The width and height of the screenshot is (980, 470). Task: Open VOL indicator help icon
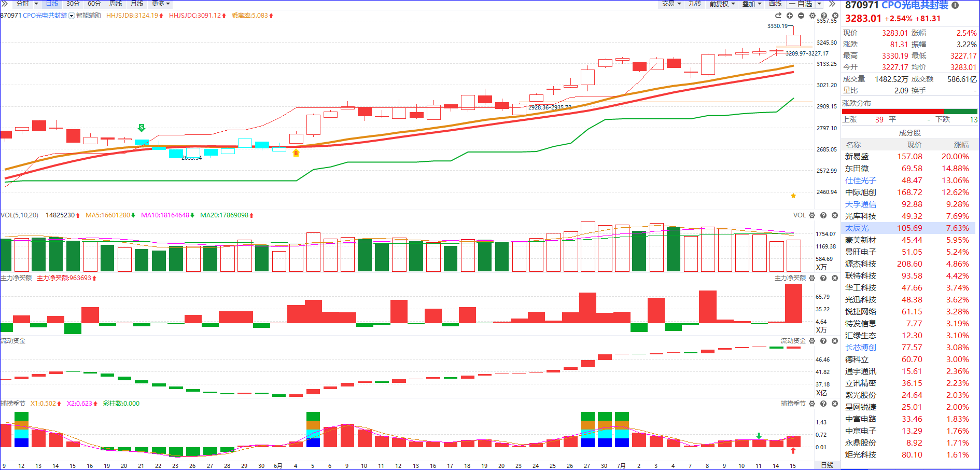pos(823,215)
